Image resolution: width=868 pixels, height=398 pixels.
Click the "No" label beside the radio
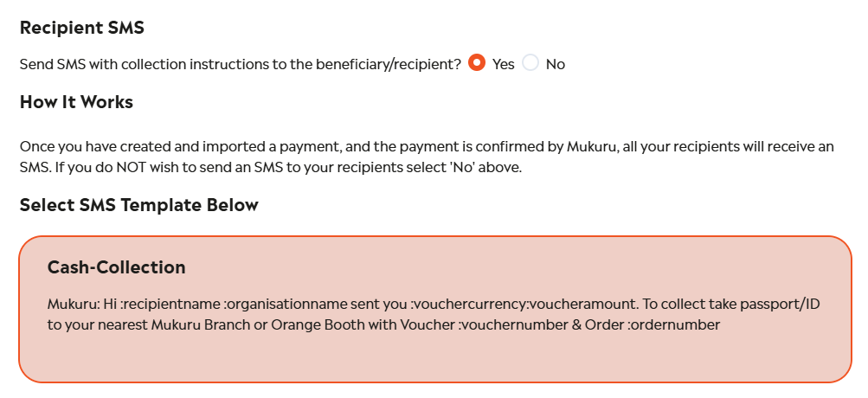click(x=556, y=64)
